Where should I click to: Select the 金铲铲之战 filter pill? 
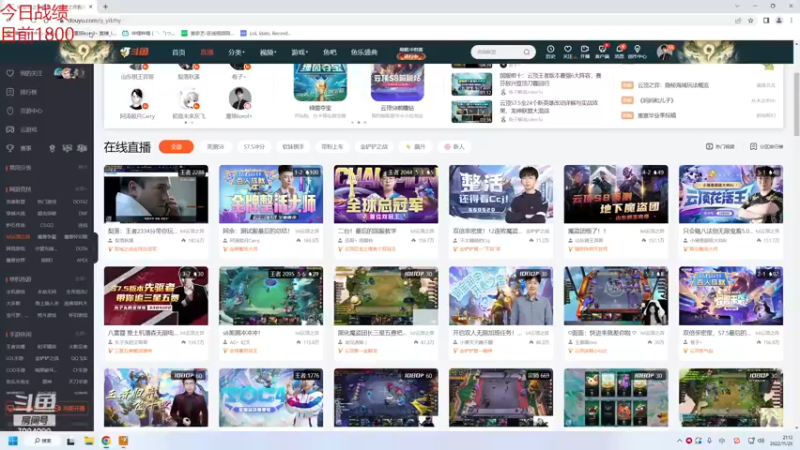[x=374, y=147]
